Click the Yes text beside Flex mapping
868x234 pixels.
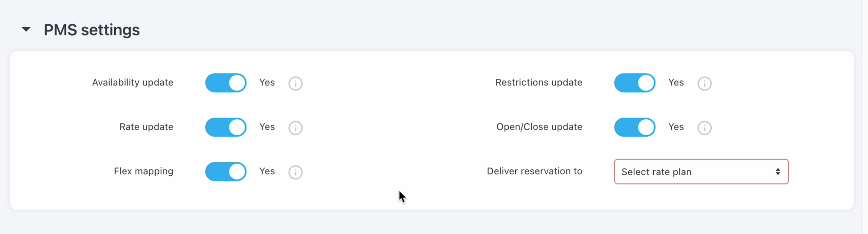tap(267, 171)
